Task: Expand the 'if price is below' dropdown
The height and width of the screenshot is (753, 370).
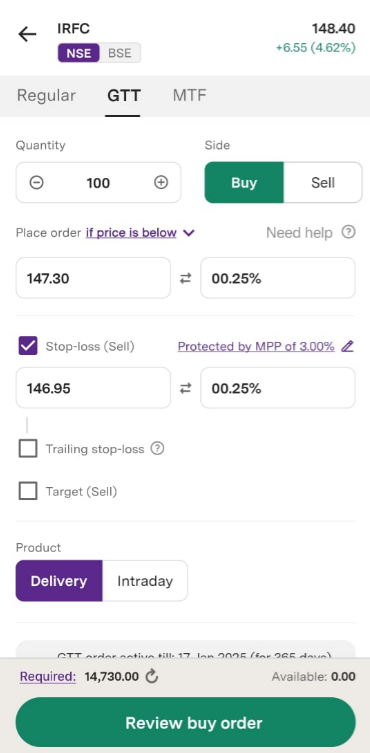Action: pos(140,233)
